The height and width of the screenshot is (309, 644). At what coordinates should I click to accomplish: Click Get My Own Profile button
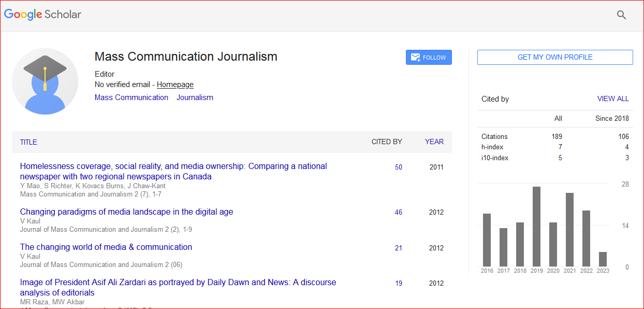pos(554,57)
